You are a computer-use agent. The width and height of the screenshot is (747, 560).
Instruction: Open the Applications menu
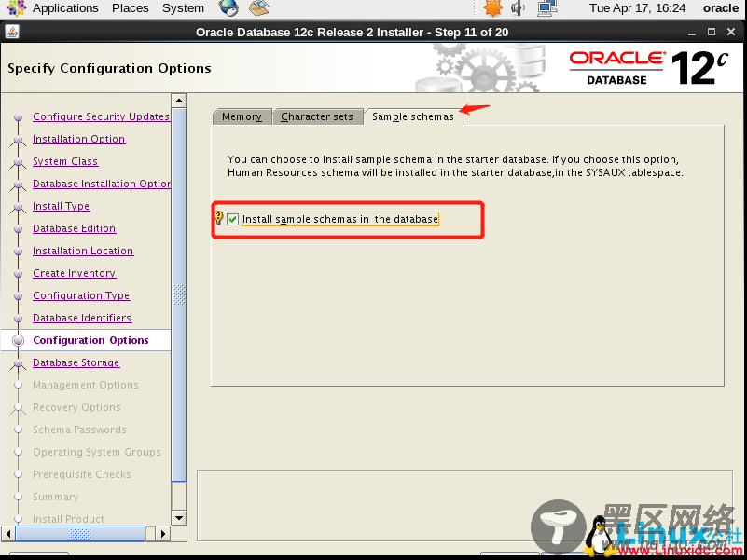pyautogui.click(x=65, y=8)
